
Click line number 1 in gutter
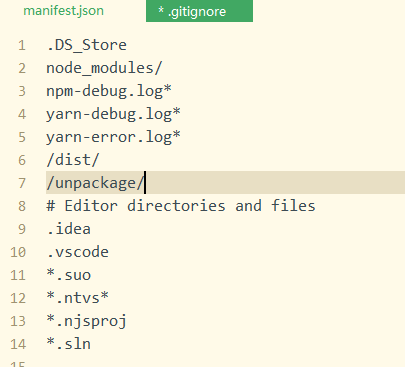point(22,45)
